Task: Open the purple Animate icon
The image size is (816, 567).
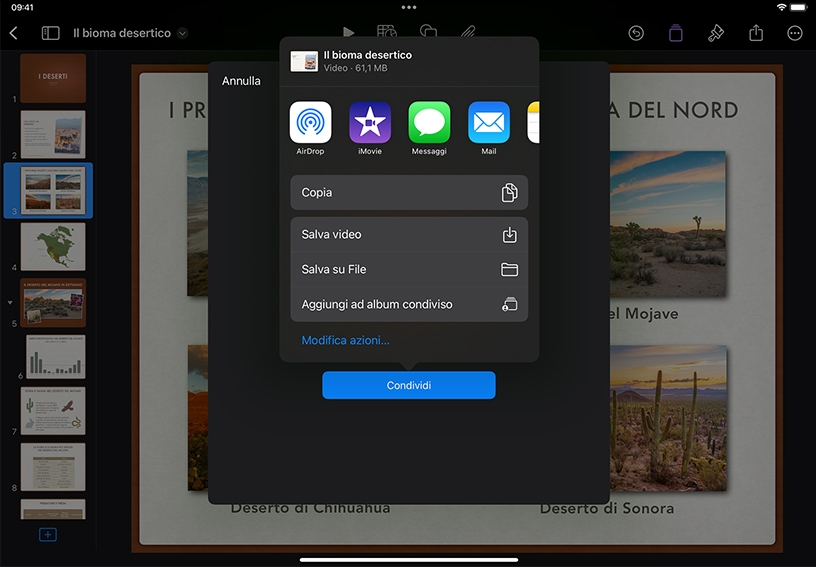Action: (x=675, y=33)
